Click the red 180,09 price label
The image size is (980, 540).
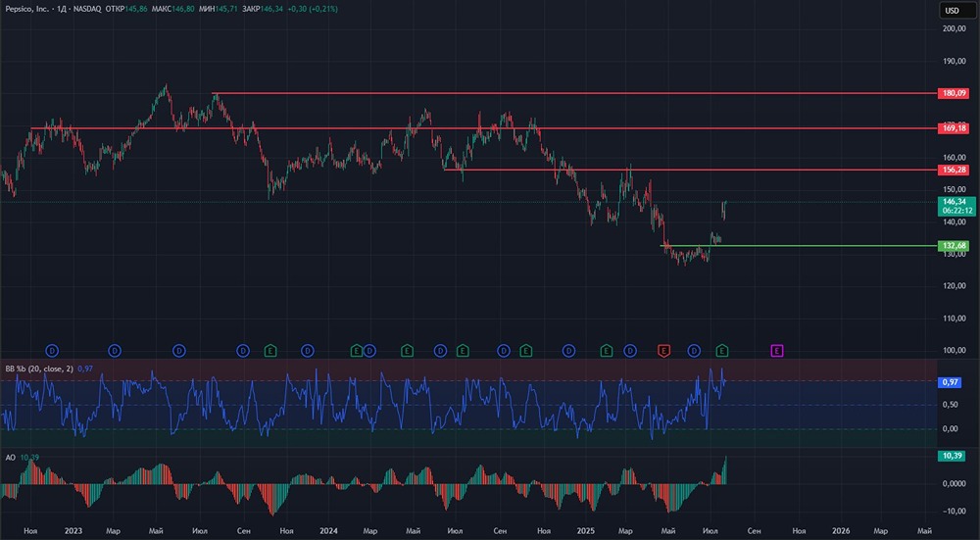click(x=954, y=93)
